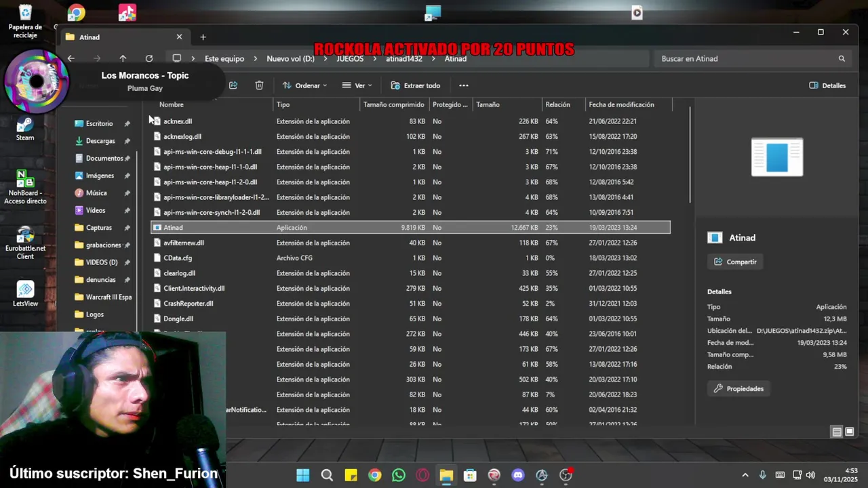Switch to the large icons view layout
The height and width of the screenshot is (488, 868).
click(849, 432)
